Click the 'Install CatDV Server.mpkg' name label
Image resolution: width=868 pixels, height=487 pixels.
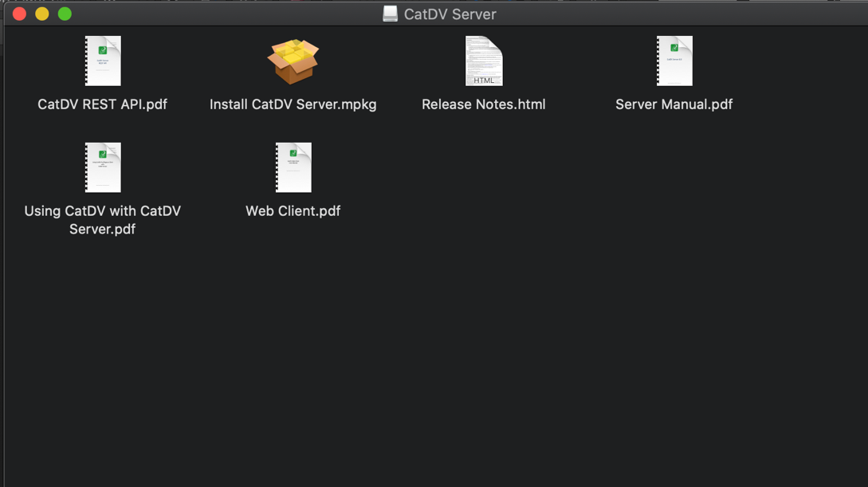(293, 104)
